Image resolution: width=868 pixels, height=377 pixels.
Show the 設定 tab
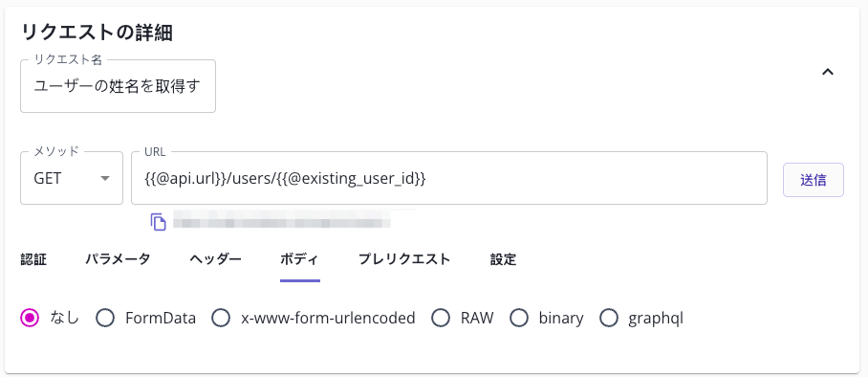tap(503, 259)
